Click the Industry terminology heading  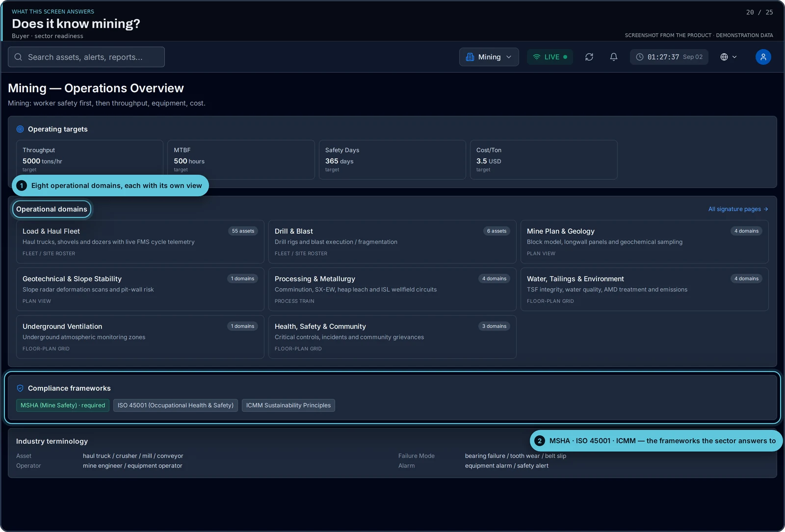[x=52, y=441]
